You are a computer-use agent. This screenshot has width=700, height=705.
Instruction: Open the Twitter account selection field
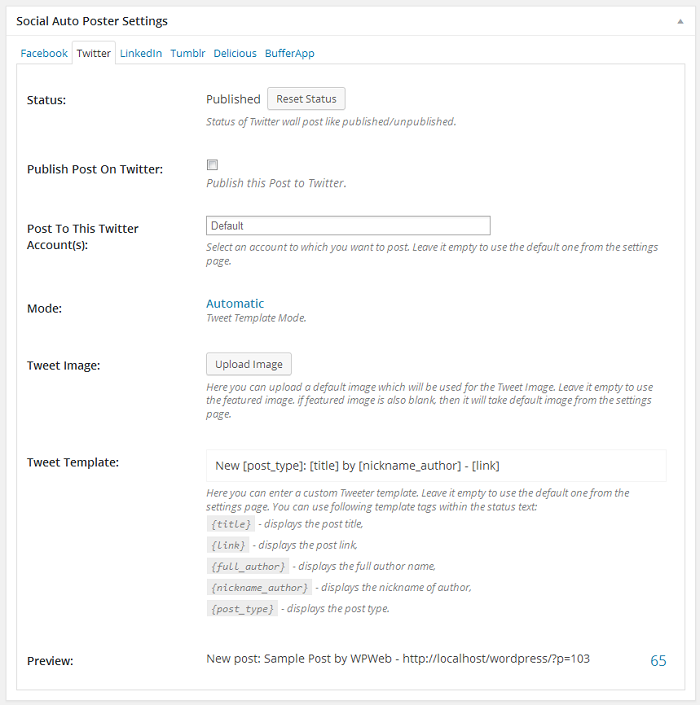pos(348,226)
